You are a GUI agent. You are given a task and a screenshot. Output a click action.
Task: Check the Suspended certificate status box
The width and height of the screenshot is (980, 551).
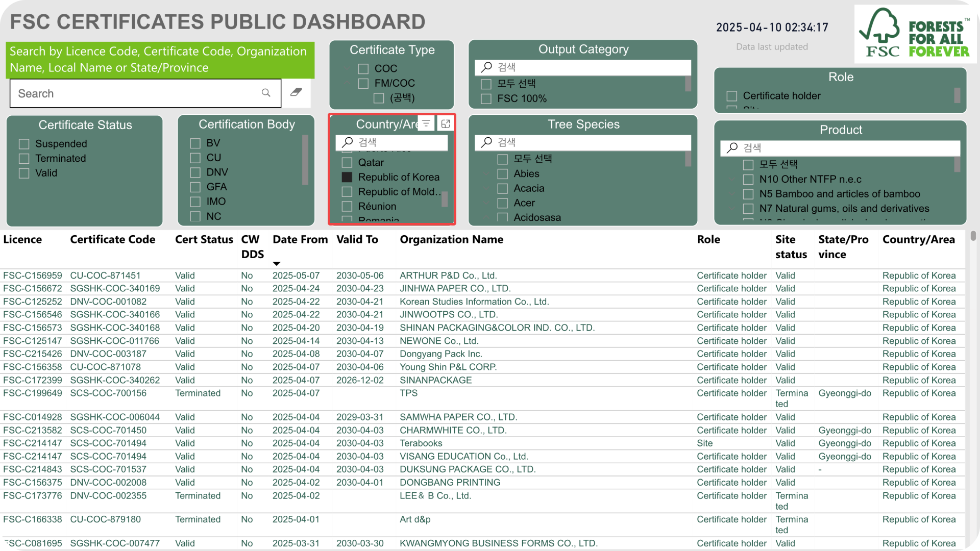[24, 144]
